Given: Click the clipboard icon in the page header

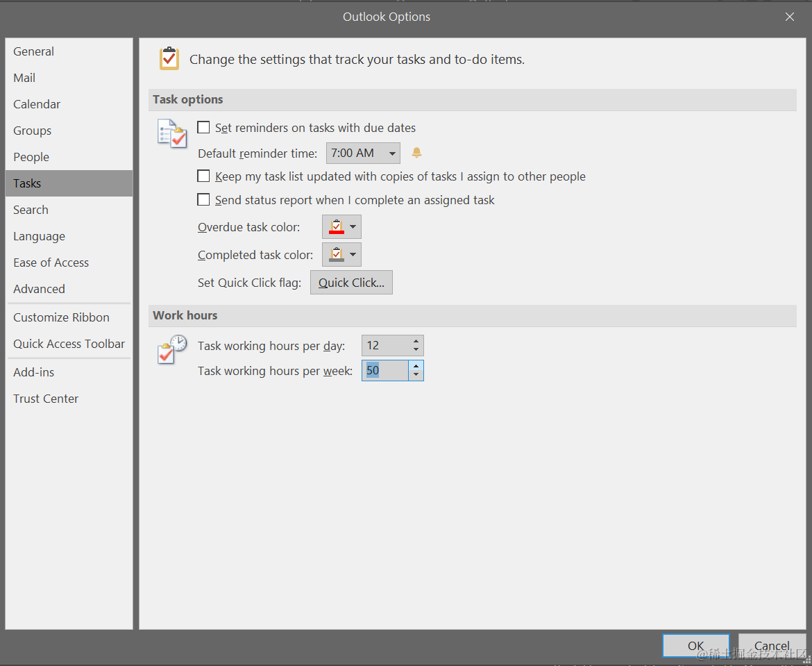Looking at the screenshot, I should pos(169,58).
